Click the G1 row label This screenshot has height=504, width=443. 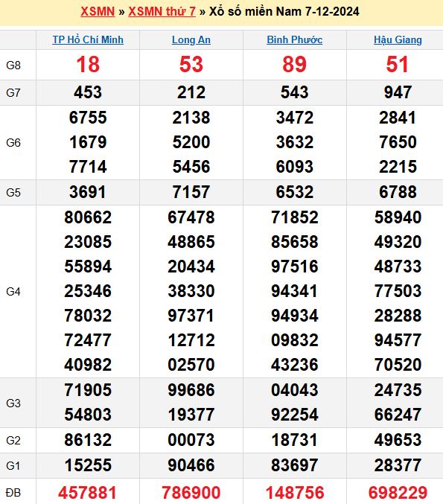click(x=13, y=465)
